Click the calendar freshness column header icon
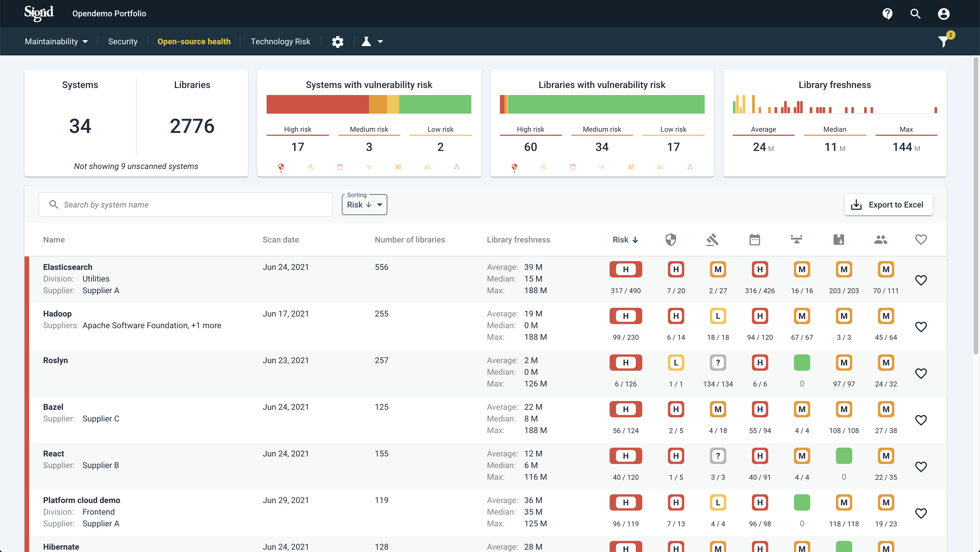This screenshot has width=980, height=552. [x=755, y=240]
